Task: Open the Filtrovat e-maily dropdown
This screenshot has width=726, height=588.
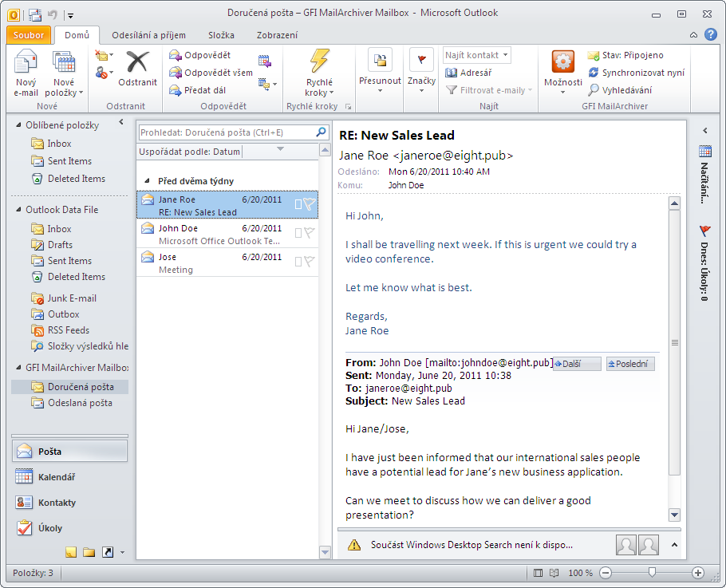Action: 489,90
